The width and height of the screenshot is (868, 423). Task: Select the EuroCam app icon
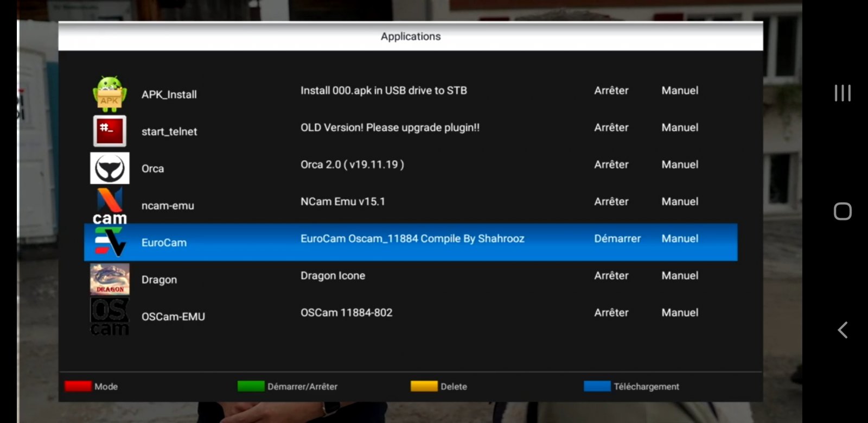pyautogui.click(x=110, y=242)
